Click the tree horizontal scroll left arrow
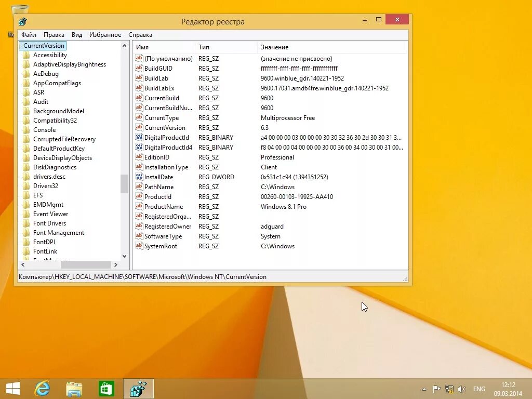The height and width of the screenshot is (399, 532). pos(23,264)
